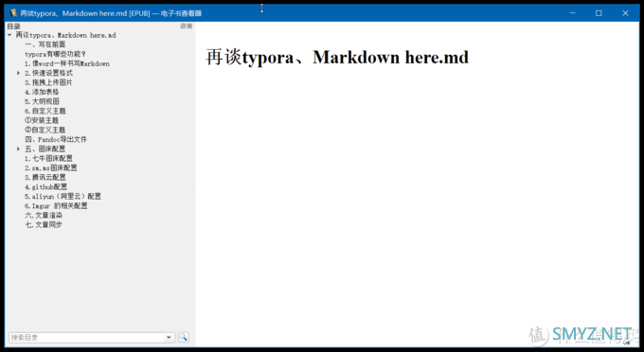Float the 目录 panel with undock icon
644x352 pixels.
coord(183,26)
